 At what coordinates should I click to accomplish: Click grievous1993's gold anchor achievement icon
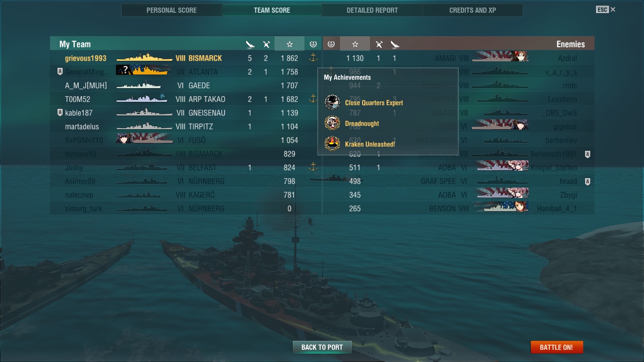click(x=313, y=58)
